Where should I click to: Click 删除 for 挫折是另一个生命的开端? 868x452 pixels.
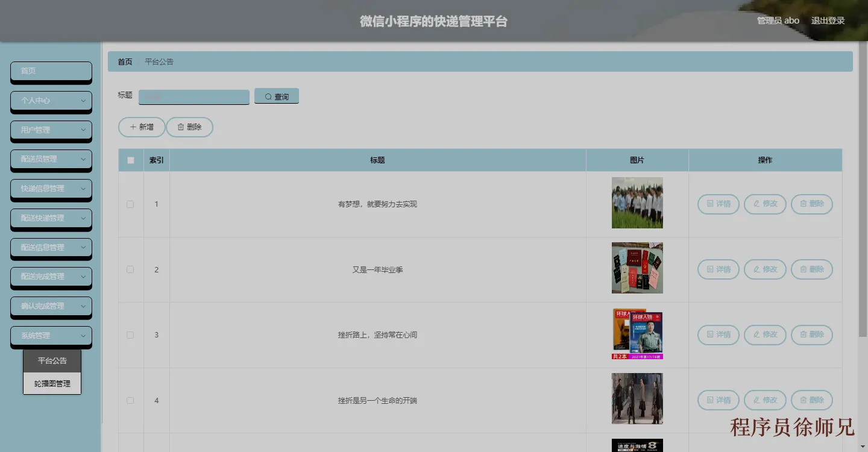click(812, 400)
